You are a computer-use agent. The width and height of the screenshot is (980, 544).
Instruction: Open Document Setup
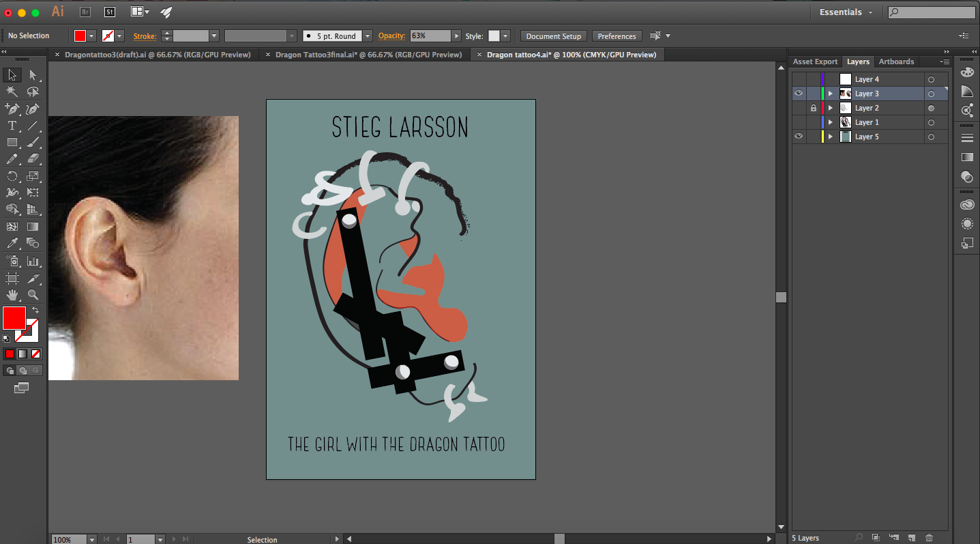coord(554,36)
